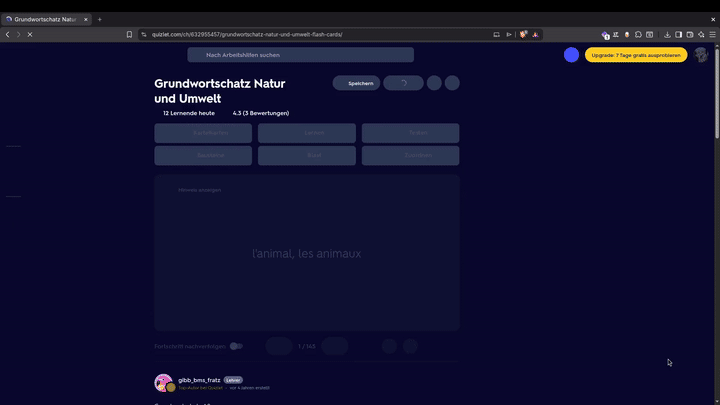Open the Leo AI sparkle icon
This screenshot has width=720, height=405.
701,34
